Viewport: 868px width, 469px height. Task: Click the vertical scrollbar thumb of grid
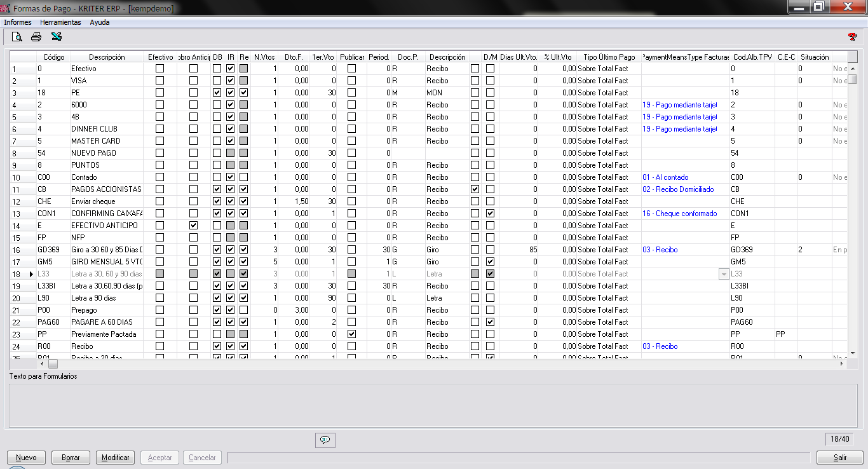pyautogui.click(x=853, y=79)
